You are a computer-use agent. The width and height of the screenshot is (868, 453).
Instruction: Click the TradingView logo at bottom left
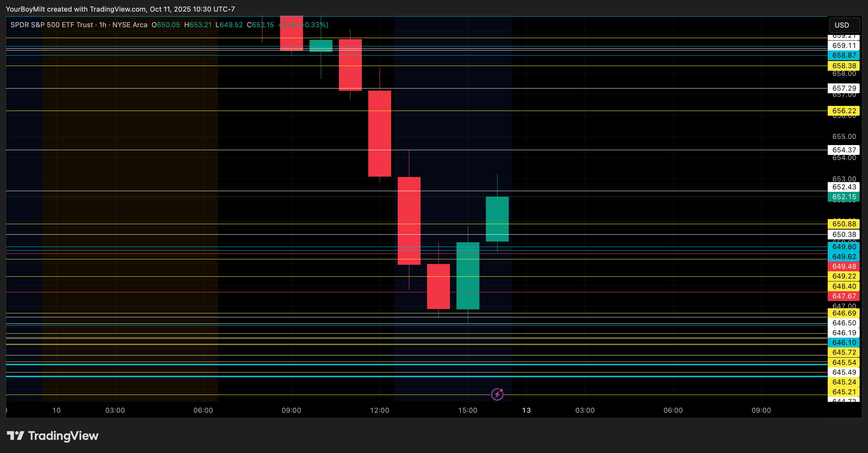53,436
